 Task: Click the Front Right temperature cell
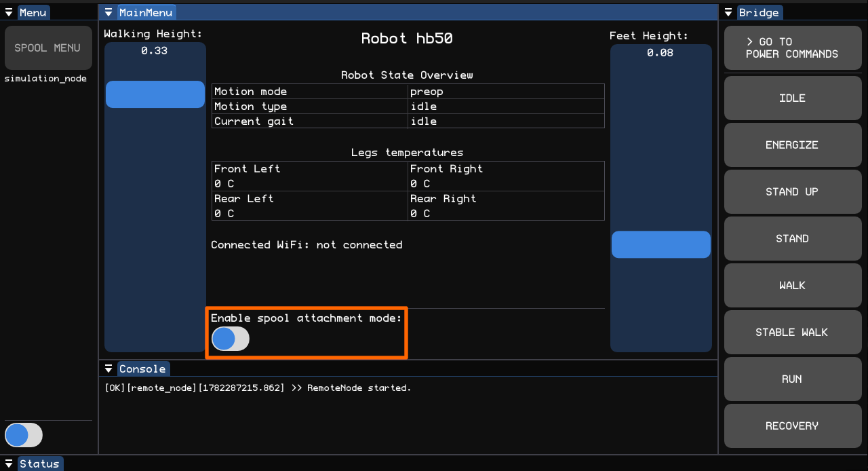click(x=506, y=176)
